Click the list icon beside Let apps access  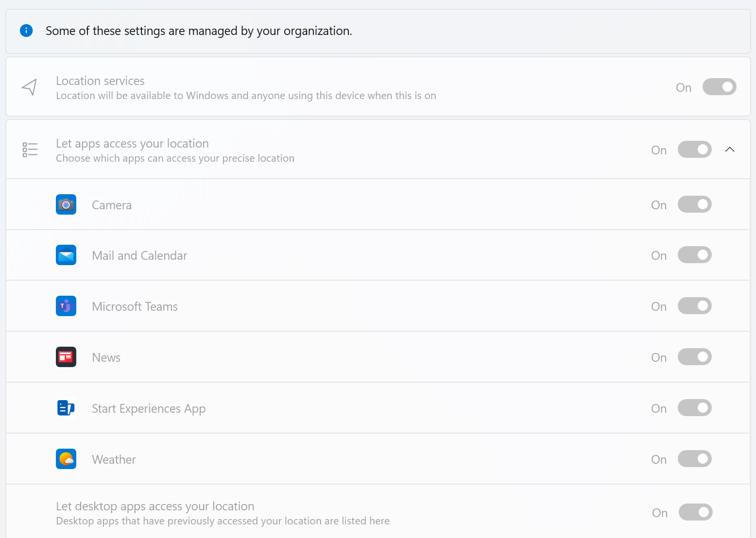point(30,150)
